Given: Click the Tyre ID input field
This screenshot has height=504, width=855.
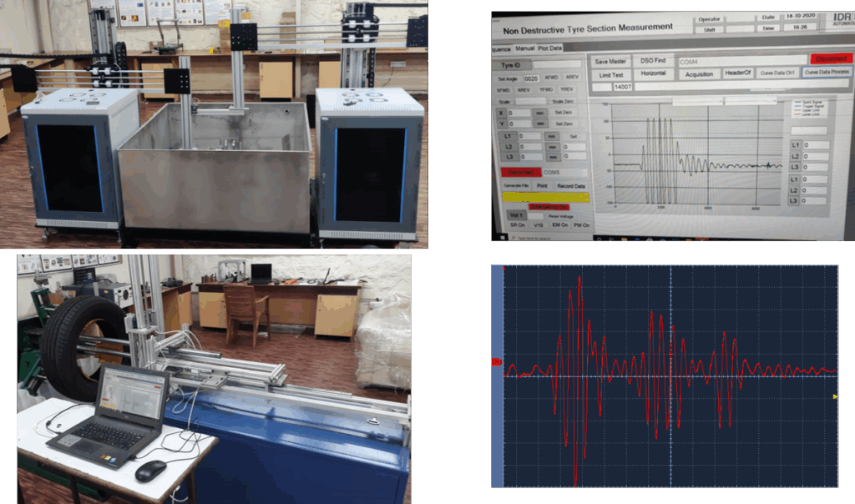Looking at the screenshot, I should (558, 63).
